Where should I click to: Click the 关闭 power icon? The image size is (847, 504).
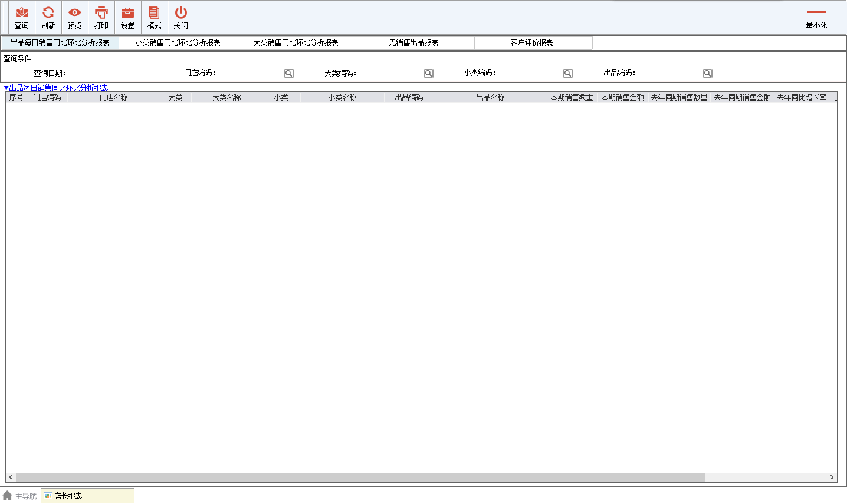pos(181,17)
